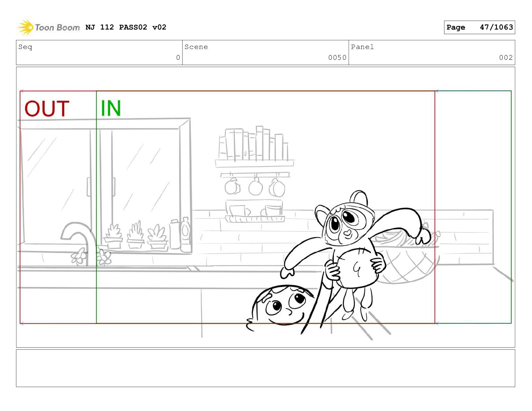This screenshot has width=532, height=411.
Task: Click the Panel 002 header cell
Action: click(x=432, y=52)
